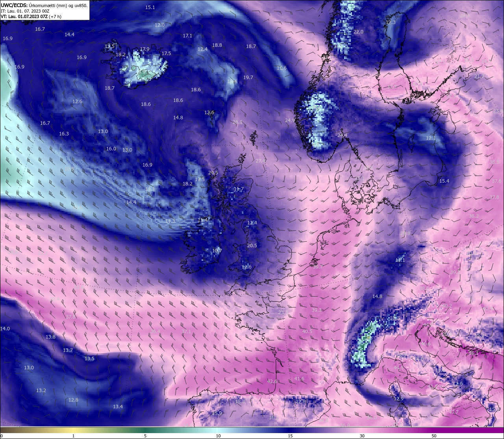Click the 17.1 map value
This screenshot has height=439, width=504.
point(187,36)
